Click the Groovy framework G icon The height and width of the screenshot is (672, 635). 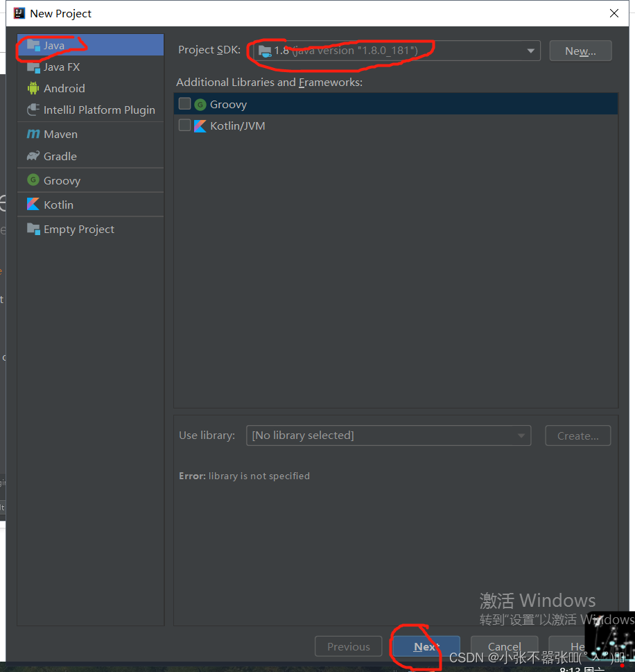coord(200,105)
